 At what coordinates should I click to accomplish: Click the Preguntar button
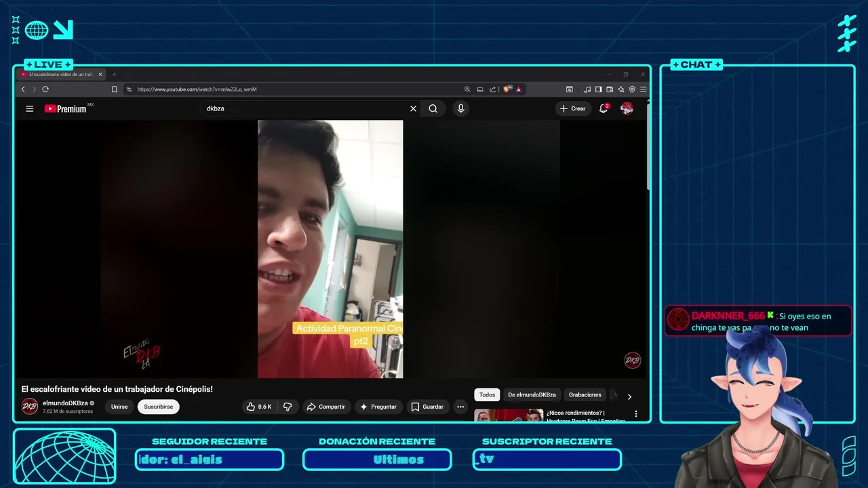(x=378, y=407)
